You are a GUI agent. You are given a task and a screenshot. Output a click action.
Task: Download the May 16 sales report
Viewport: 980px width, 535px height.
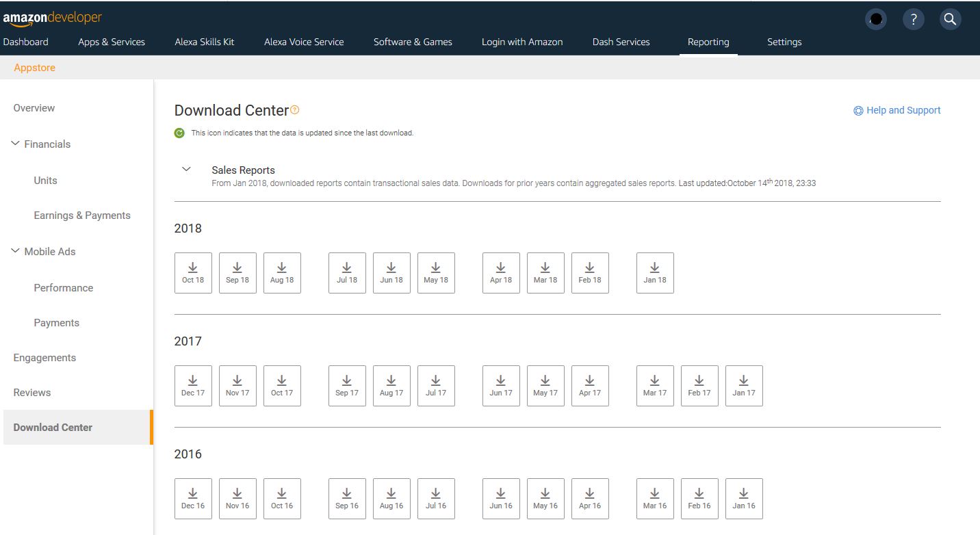click(x=545, y=499)
